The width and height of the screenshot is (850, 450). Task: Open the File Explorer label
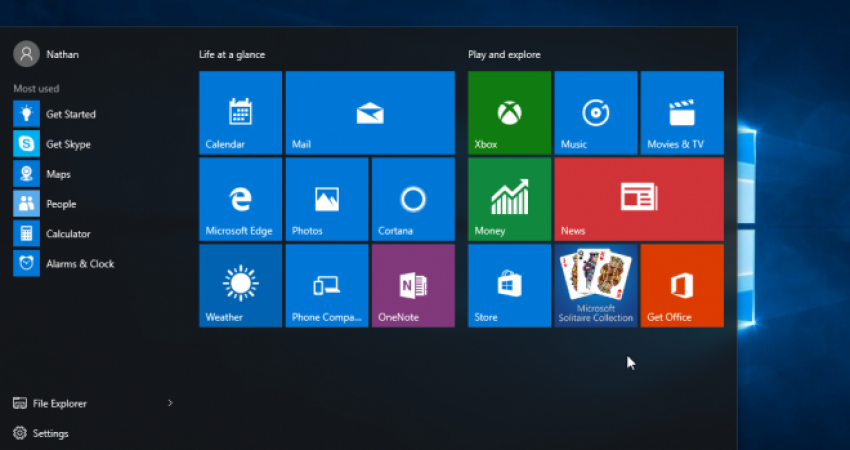click(60, 403)
